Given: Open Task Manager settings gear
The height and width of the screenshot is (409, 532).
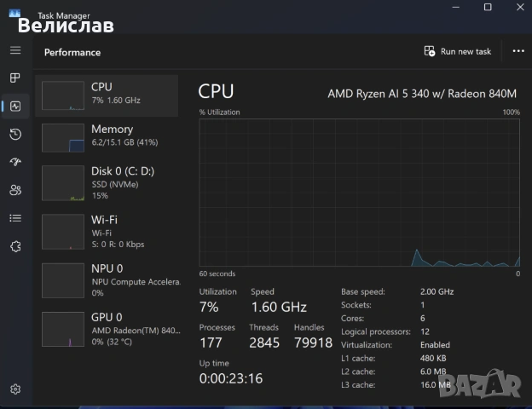Looking at the screenshot, I should [x=15, y=389].
